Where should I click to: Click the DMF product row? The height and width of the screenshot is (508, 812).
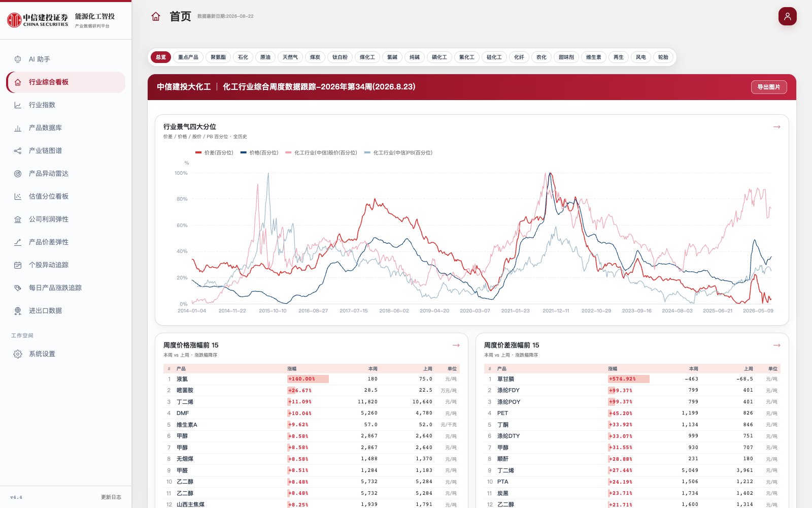[312, 413]
